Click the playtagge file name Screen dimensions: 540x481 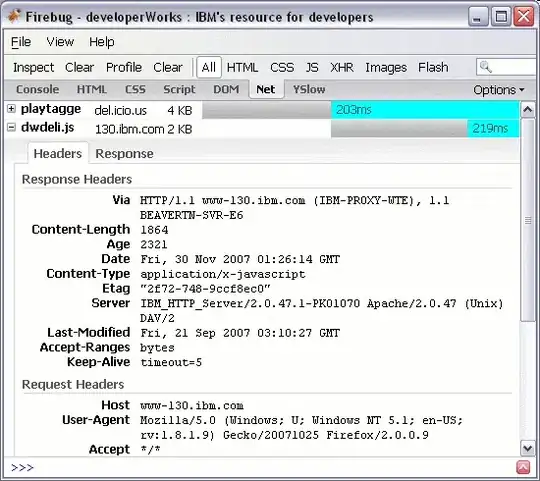click(x=51, y=109)
